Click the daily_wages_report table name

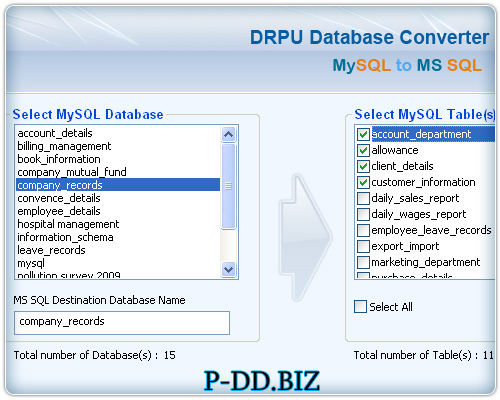pyautogui.click(x=419, y=214)
